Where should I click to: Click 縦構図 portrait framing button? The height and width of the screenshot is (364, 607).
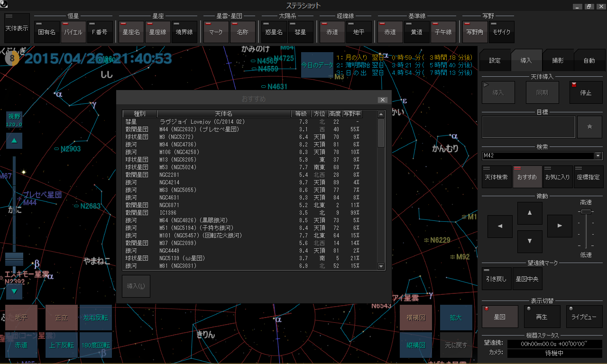click(x=416, y=345)
